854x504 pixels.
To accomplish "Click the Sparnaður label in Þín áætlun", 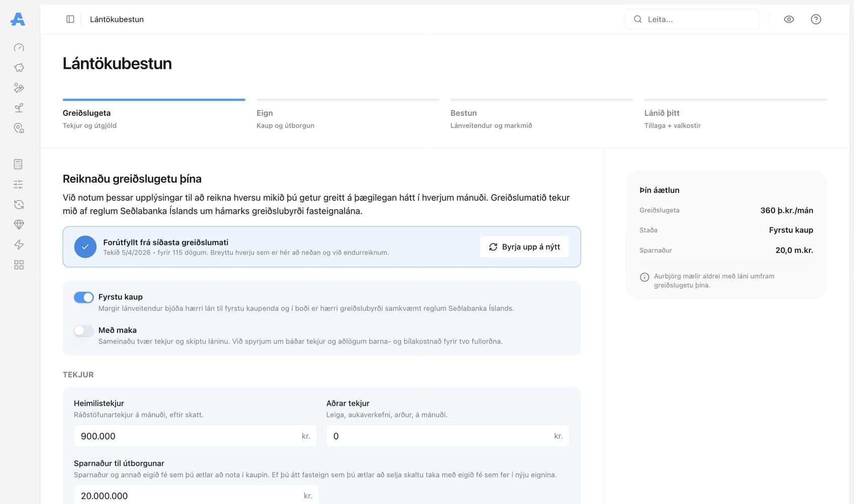I will pos(656,250).
